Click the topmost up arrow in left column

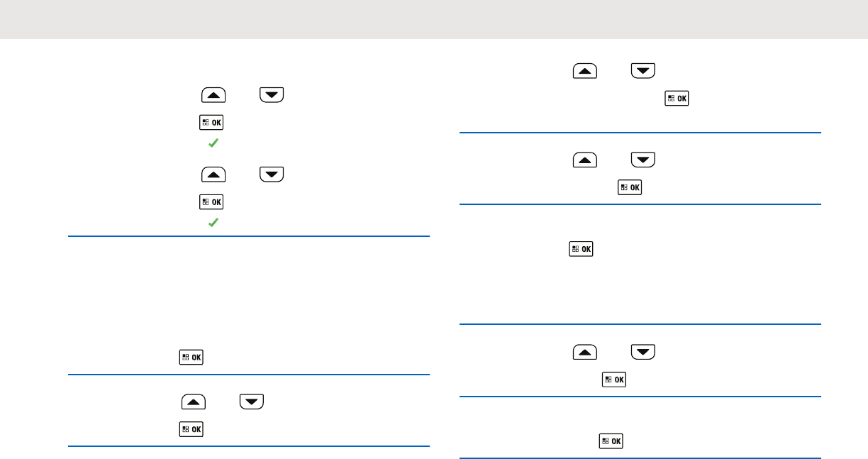pyautogui.click(x=214, y=96)
